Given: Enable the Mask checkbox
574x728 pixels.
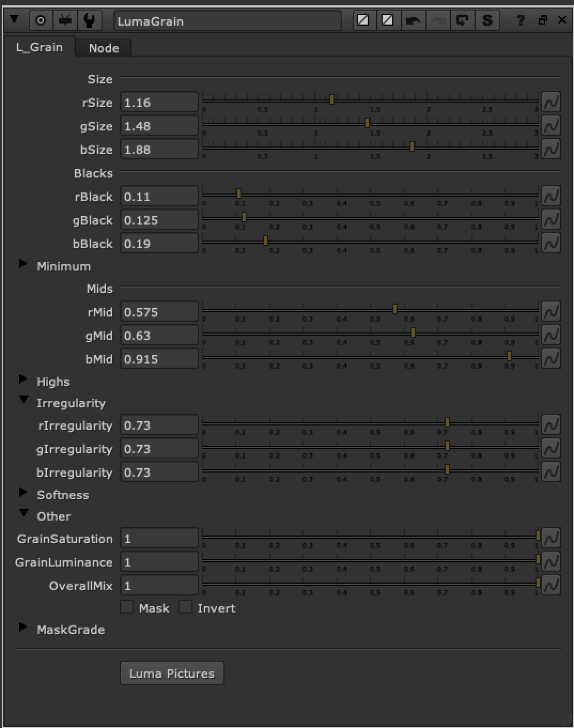Looking at the screenshot, I should [x=127, y=608].
